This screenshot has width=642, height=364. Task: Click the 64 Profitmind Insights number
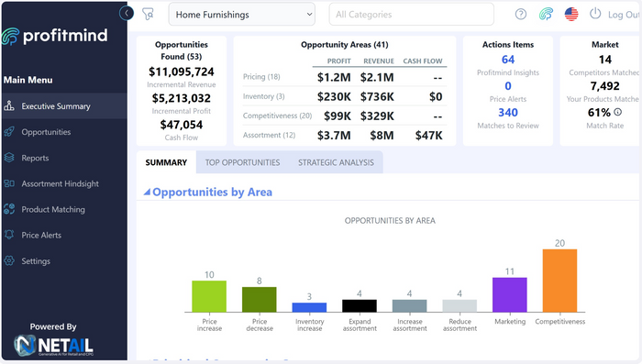tap(508, 60)
